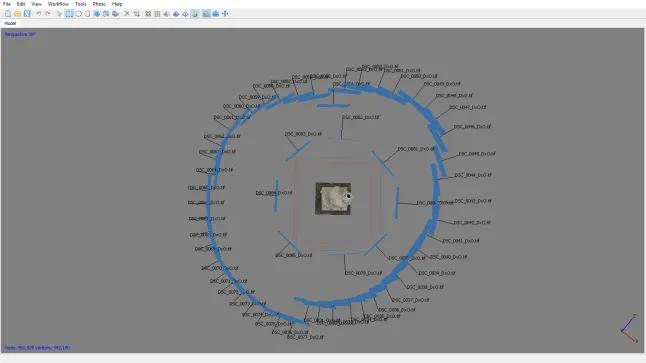Toggle Show Cameras in toolbar
This screenshot has width=646, height=363.
tap(206, 14)
